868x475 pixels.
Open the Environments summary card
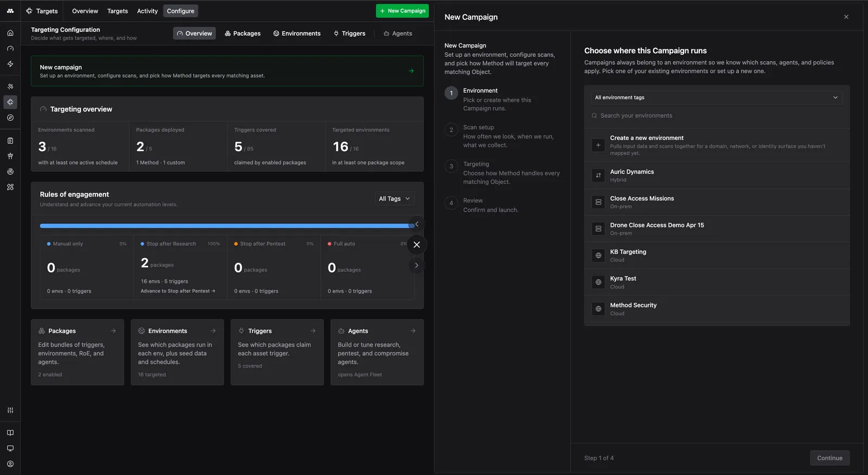click(x=177, y=352)
